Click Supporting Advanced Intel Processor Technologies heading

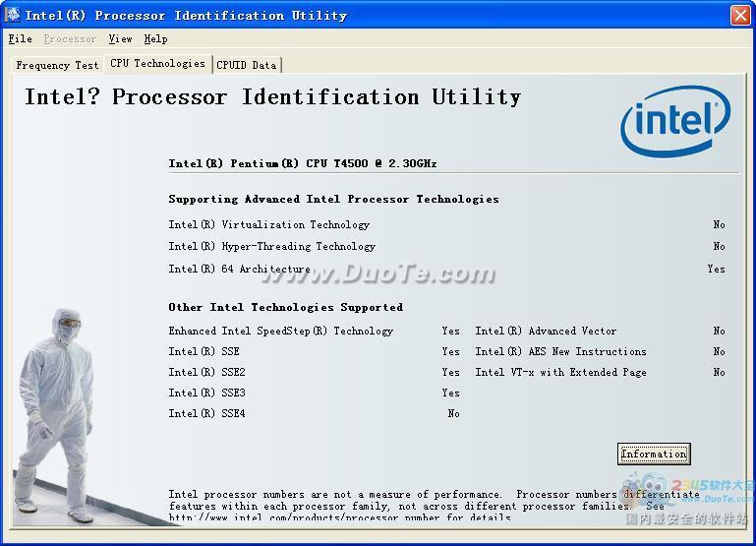pyautogui.click(x=333, y=199)
